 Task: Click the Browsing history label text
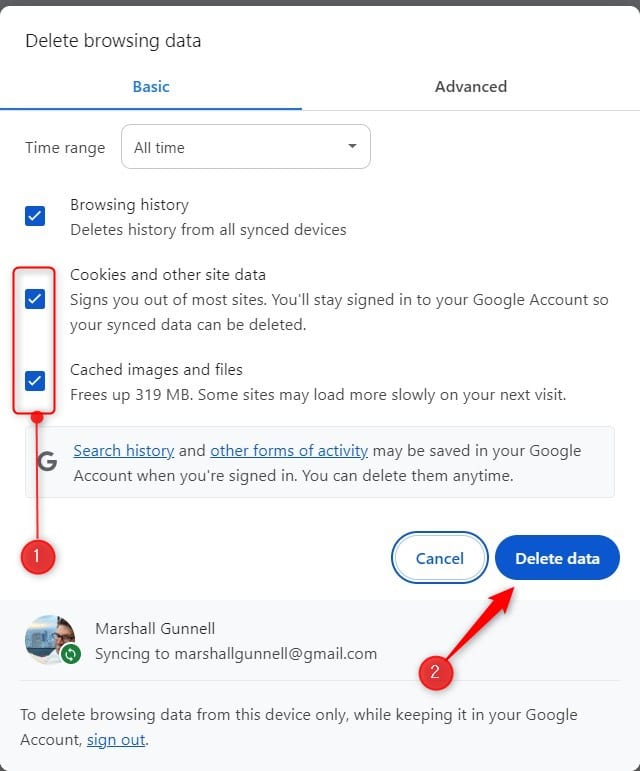pos(129,205)
